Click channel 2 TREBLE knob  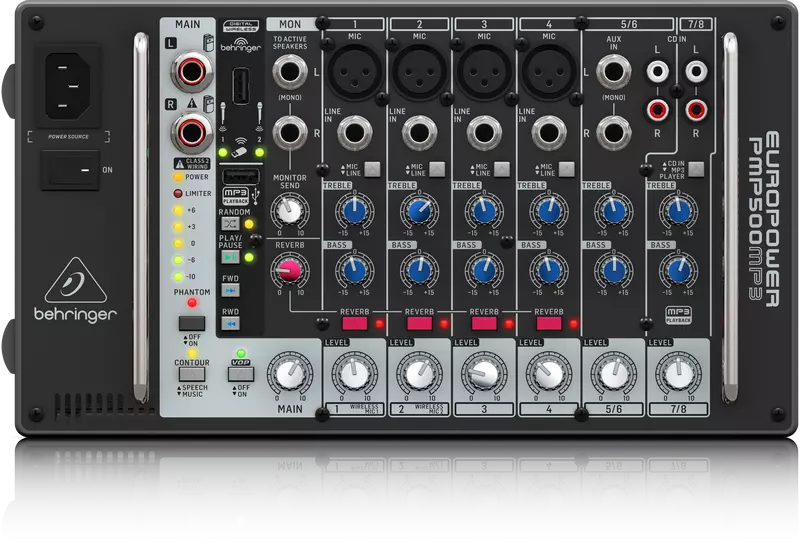click(419, 211)
